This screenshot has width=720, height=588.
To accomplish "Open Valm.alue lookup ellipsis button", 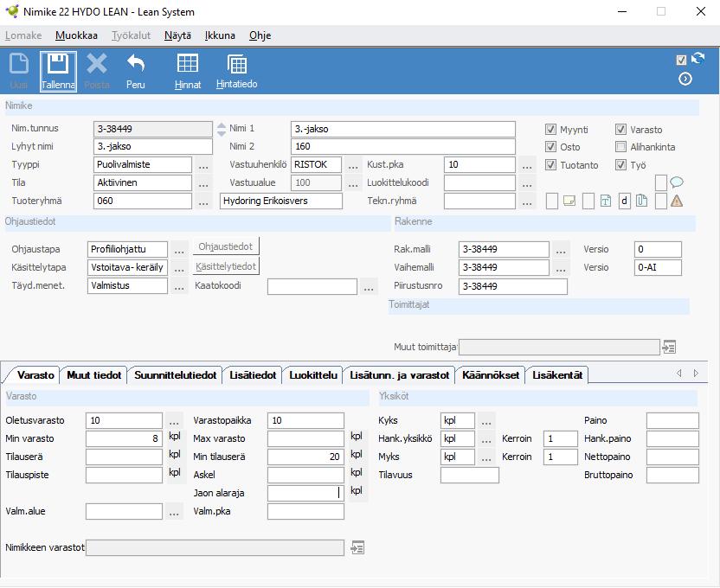I will point(174,512).
